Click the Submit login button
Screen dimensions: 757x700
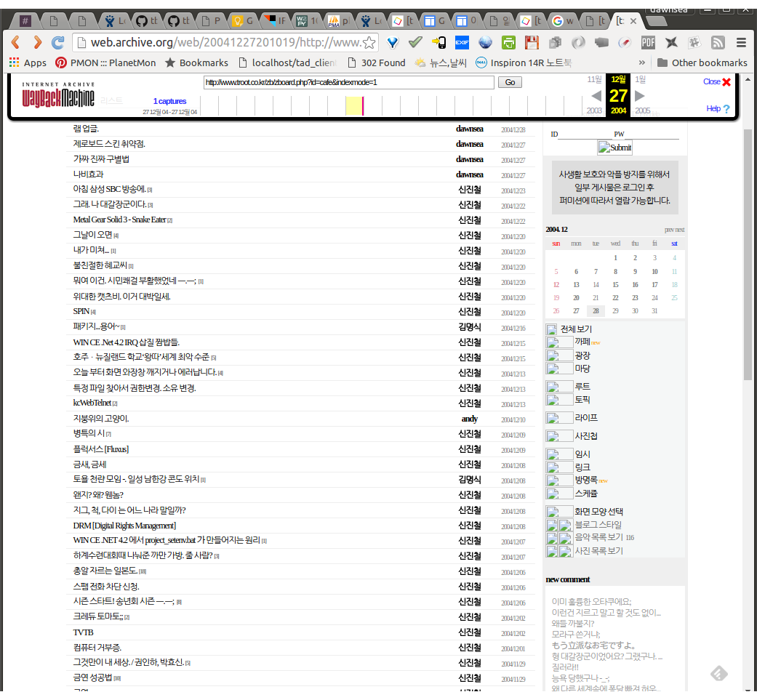(614, 148)
